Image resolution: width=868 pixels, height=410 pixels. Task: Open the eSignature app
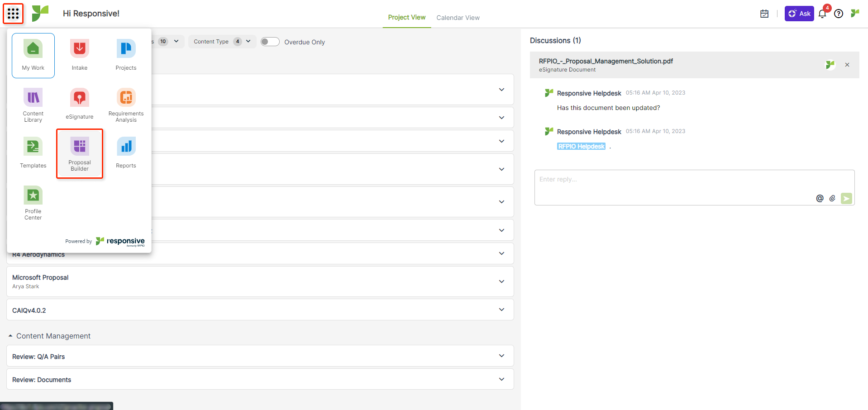80,105
